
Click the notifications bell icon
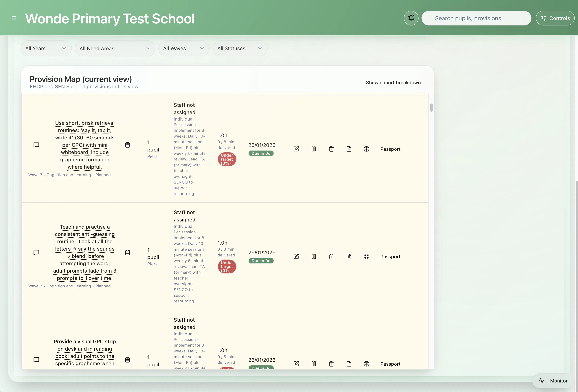411,18
